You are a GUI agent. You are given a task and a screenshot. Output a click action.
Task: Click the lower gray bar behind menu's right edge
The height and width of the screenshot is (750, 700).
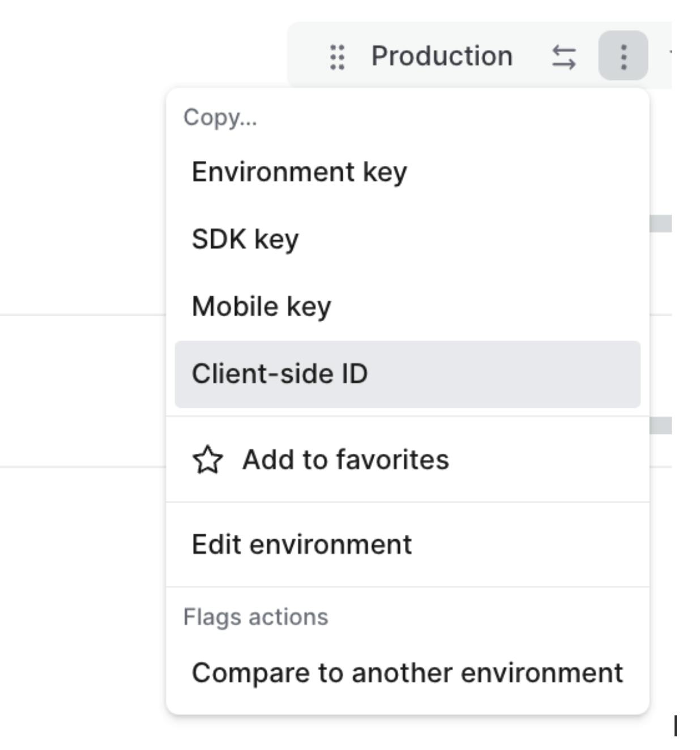661,425
